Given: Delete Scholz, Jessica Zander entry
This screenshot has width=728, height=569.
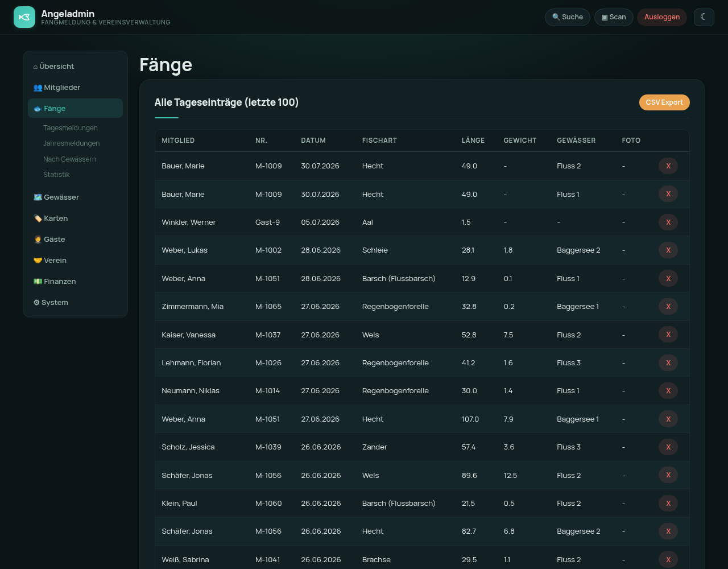Looking at the screenshot, I should click(x=668, y=447).
